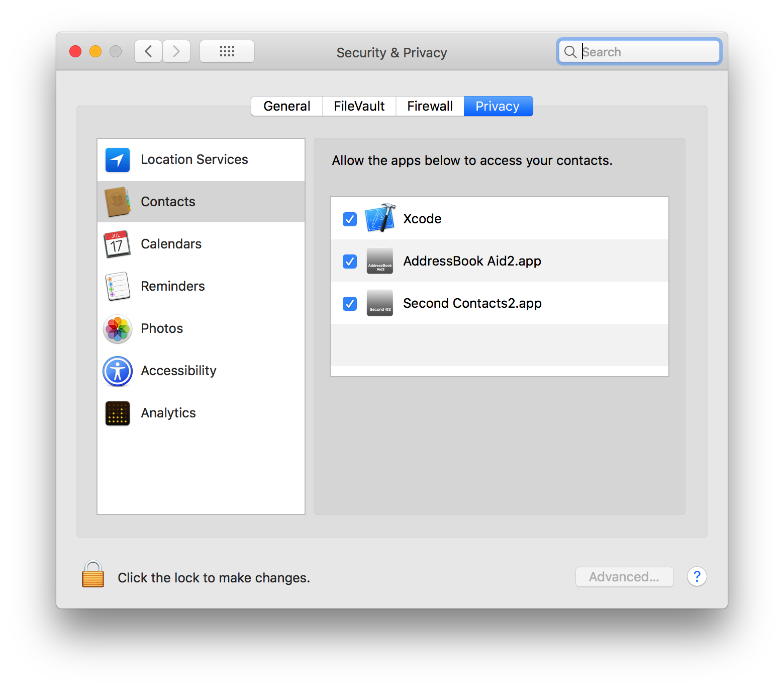Uncheck Second Contacts2.app checkbox

pyautogui.click(x=350, y=304)
